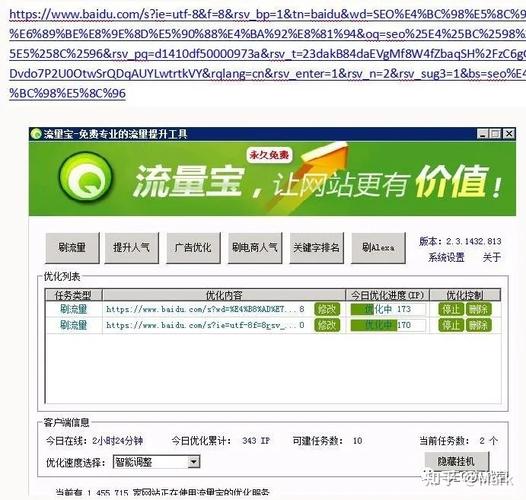Stop the second task with 停止
526x500 pixels.
[x=451, y=325]
